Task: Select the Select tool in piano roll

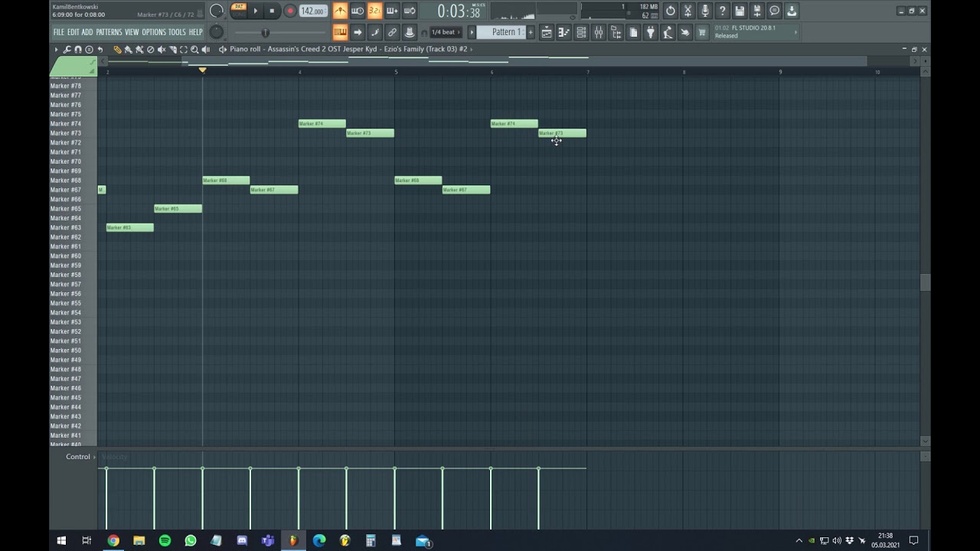Action: pyautogui.click(x=183, y=49)
